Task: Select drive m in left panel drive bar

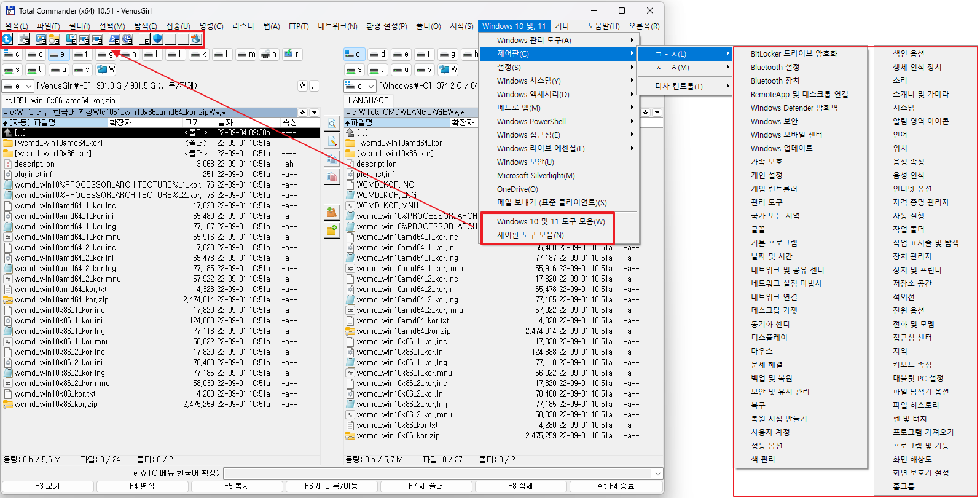Action: click(x=245, y=54)
